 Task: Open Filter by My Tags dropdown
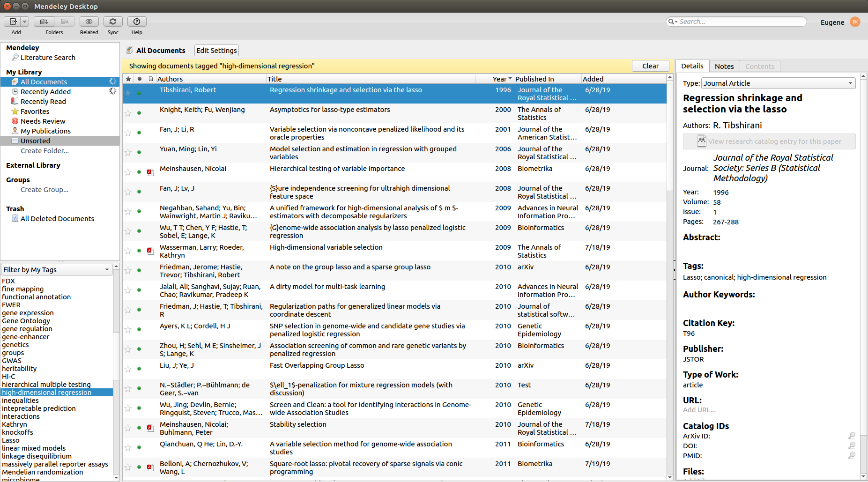click(57, 270)
